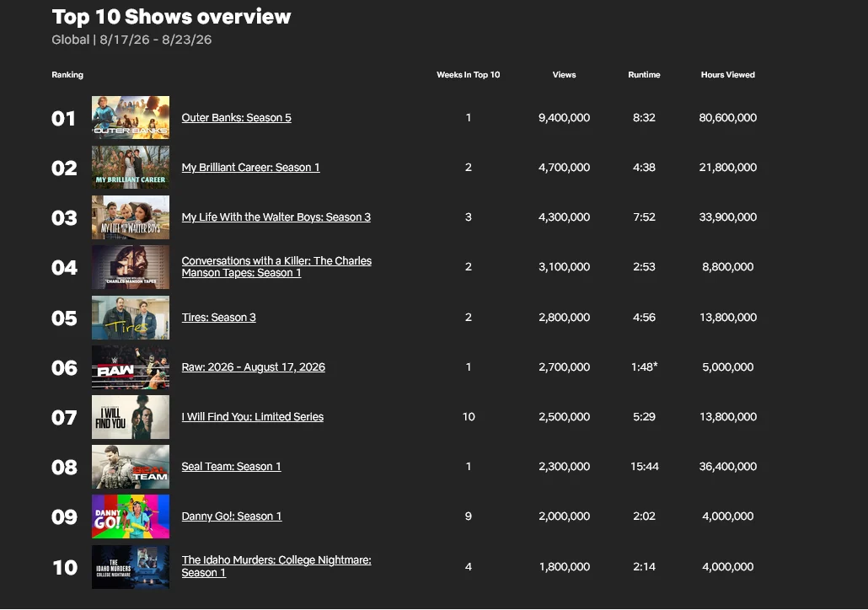This screenshot has height=610, width=868.
Task: Click hours viewed 36,400,000
Action: coord(728,467)
